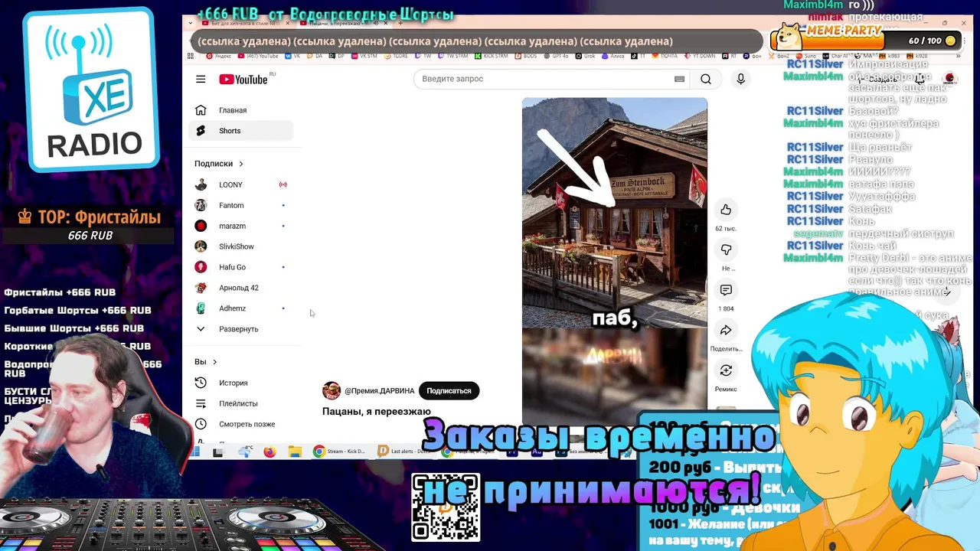Click the 'Поделиться' share arrow
The image size is (980, 551).
pyautogui.click(x=726, y=330)
